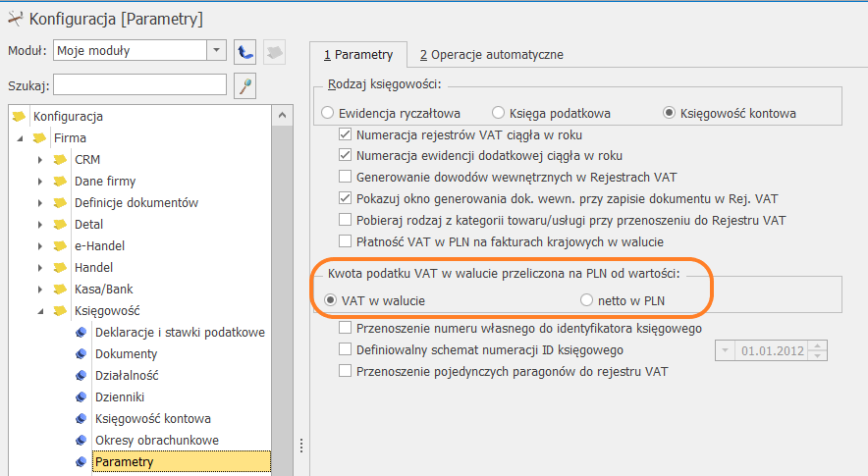Click the search pin icon next to Szukaj

[x=244, y=85]
